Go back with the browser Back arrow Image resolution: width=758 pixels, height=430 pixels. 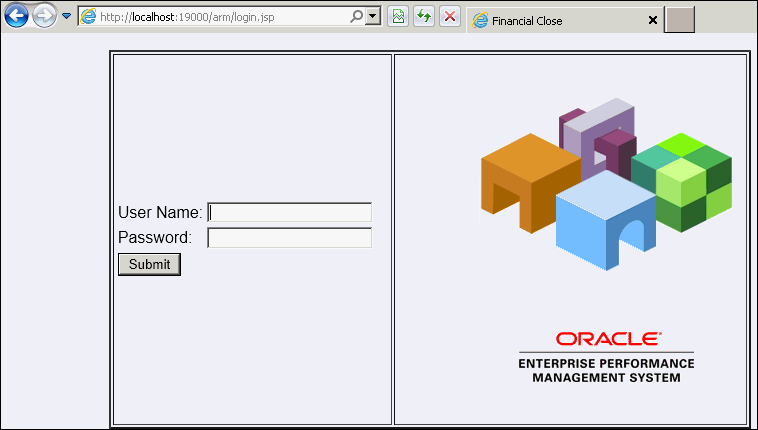coord(16,15)
